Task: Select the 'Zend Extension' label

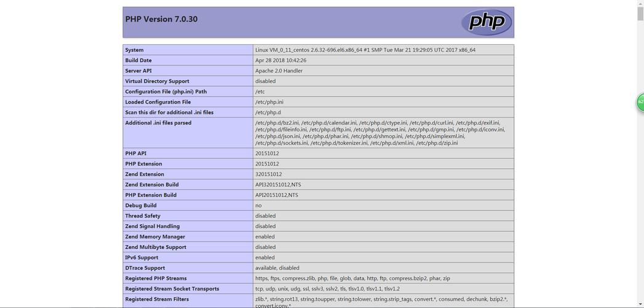Action: click(x=145, y=174)
